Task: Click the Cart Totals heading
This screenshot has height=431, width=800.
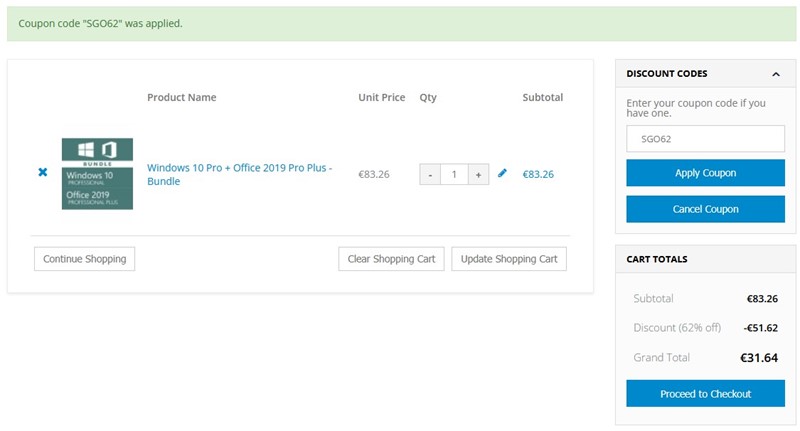Action: point(657,259)
